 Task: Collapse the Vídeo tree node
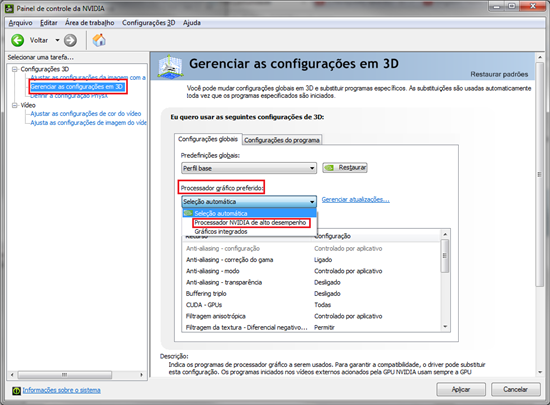pos(15,105)
